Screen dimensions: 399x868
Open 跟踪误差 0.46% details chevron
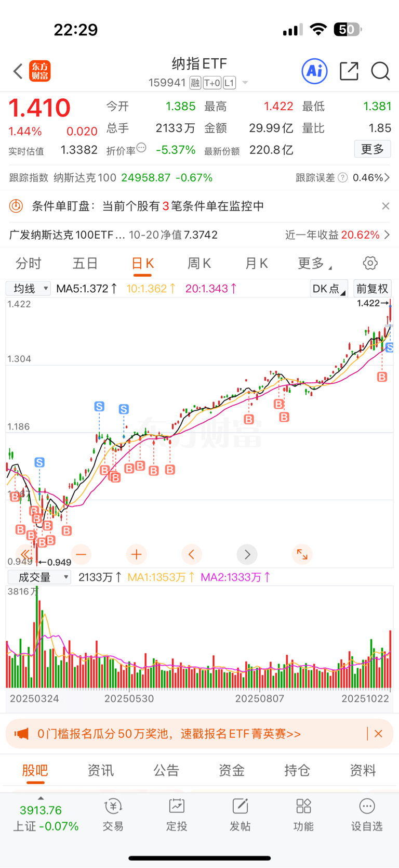click(x=387, y=178)
